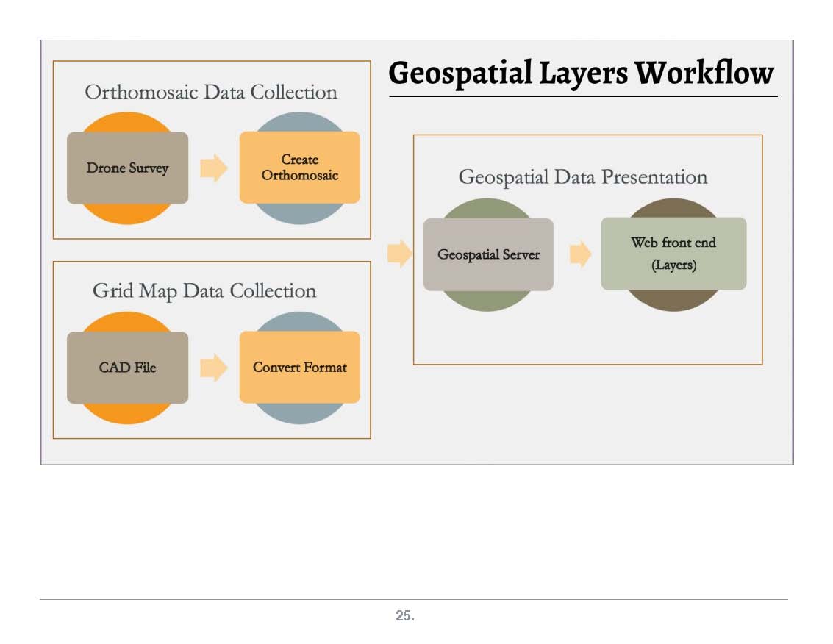Click the CAD File box
The image size is (833, 644).
point(127,367)
